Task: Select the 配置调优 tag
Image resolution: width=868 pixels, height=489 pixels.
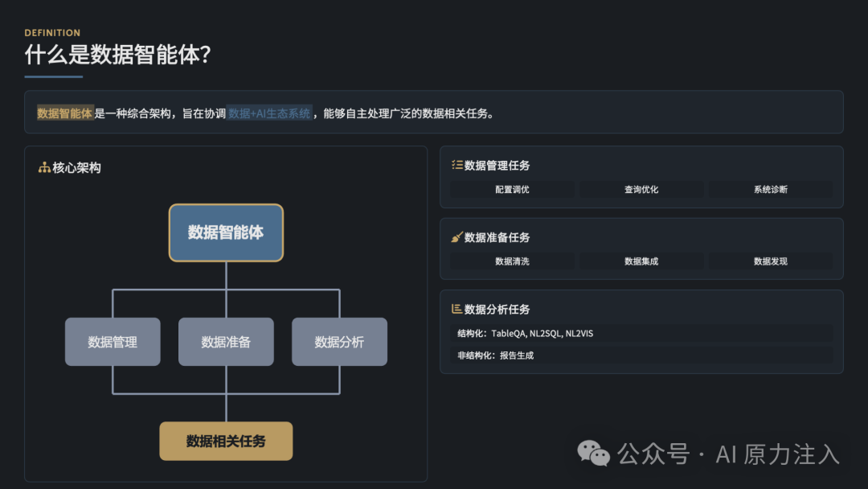Action: tap(512, 189)
